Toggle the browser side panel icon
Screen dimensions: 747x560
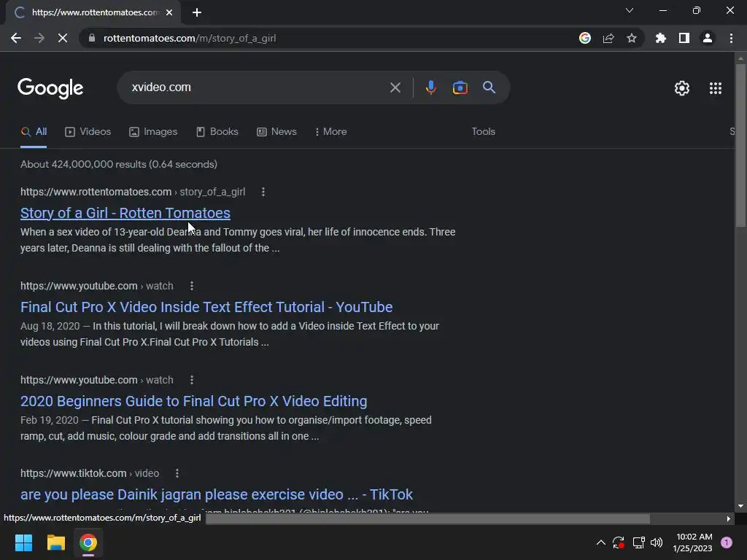coord(684,38)
